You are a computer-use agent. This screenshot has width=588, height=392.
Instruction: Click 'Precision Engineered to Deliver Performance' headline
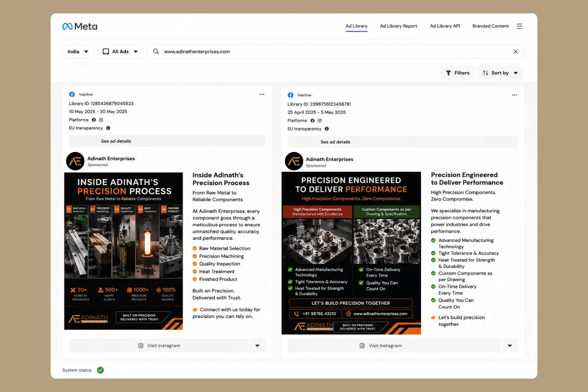pos(467,179)
